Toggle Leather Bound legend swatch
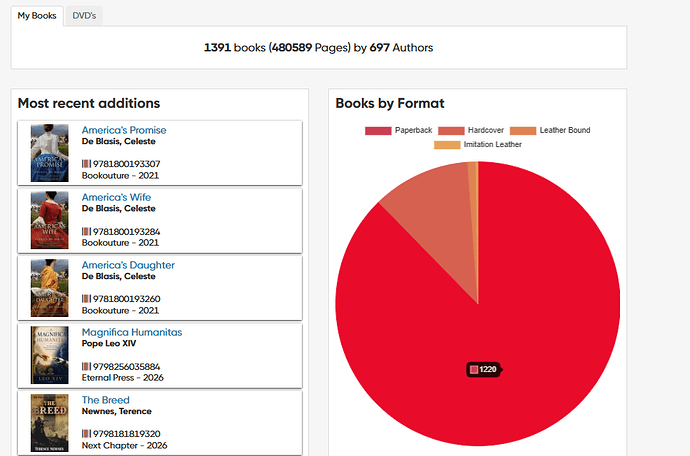 523,131
